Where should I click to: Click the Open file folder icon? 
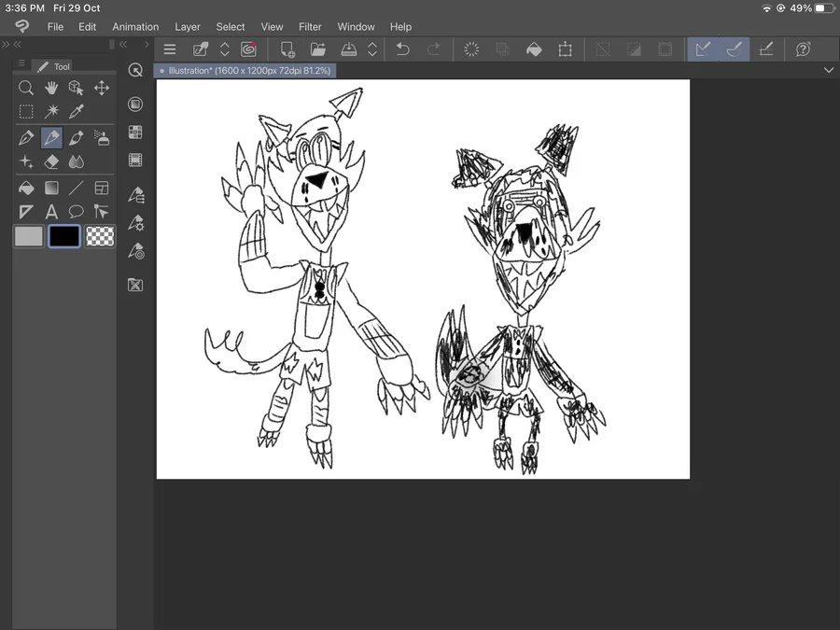coord(318,49)
